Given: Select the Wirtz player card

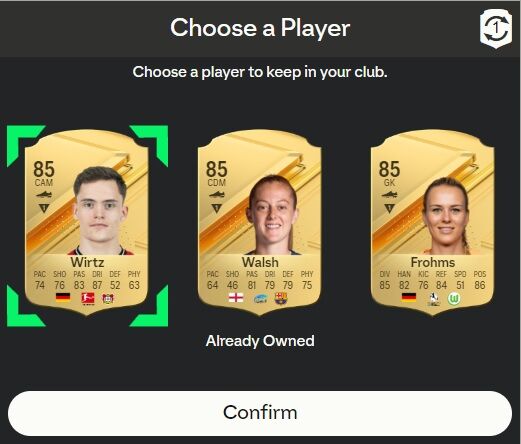Looking at the screenshot, I should click(x=87, y=222).
